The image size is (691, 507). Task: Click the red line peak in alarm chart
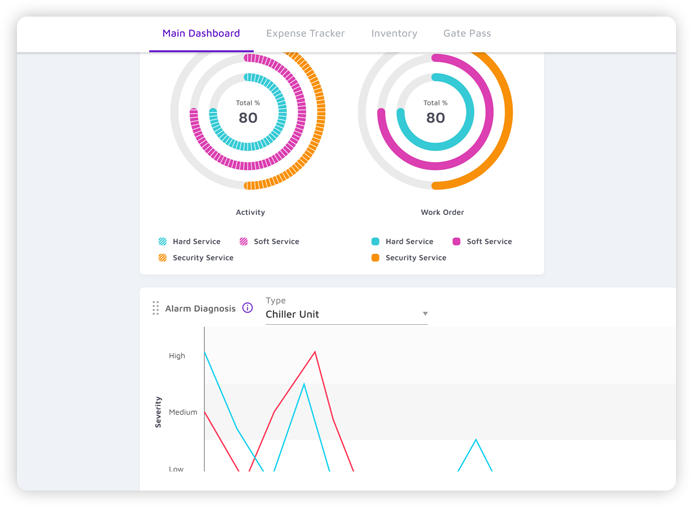point(315,352)
